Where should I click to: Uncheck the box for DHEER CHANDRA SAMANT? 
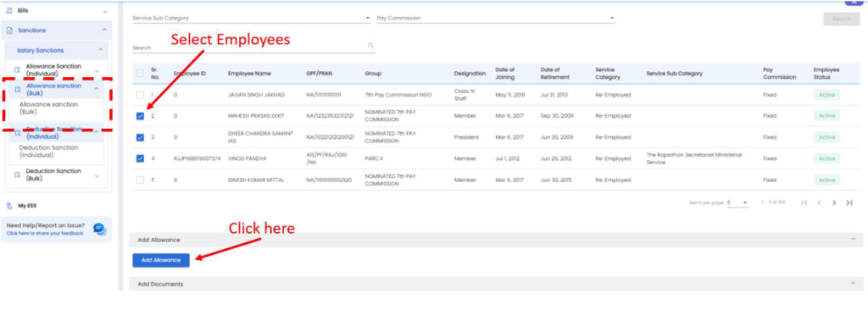[x=140, y=137]
